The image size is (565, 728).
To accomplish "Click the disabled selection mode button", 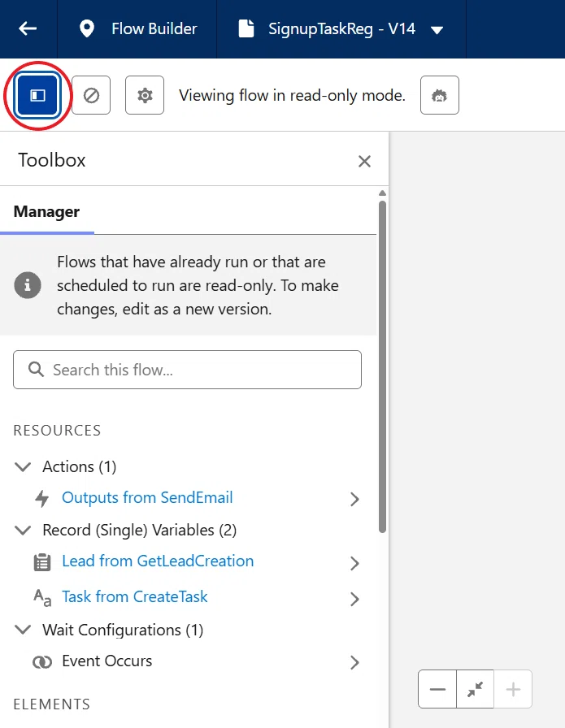I will 91,95.
